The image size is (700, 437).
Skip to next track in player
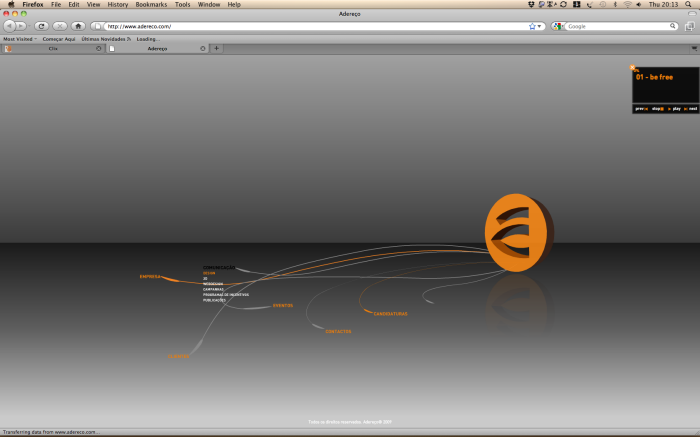[690, 108]
